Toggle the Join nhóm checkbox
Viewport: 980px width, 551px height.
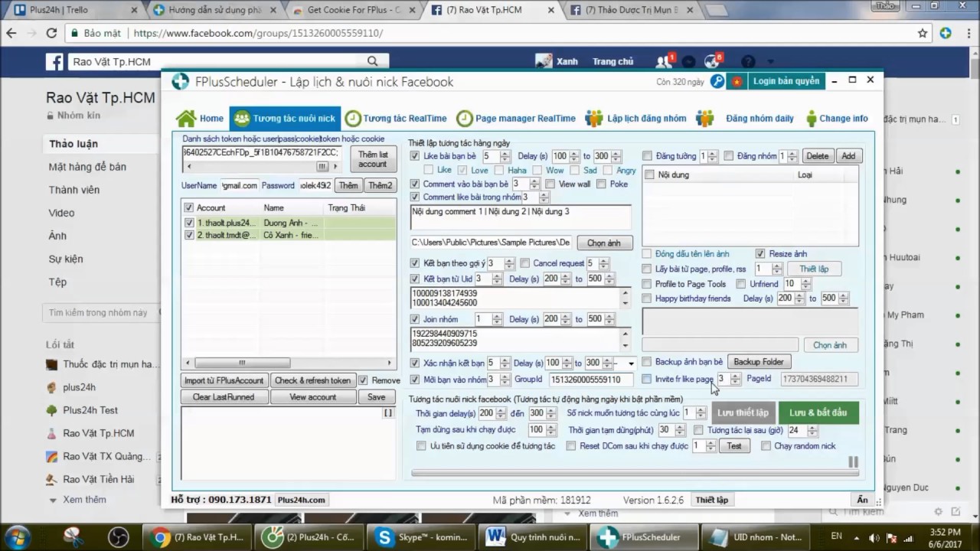415,319
